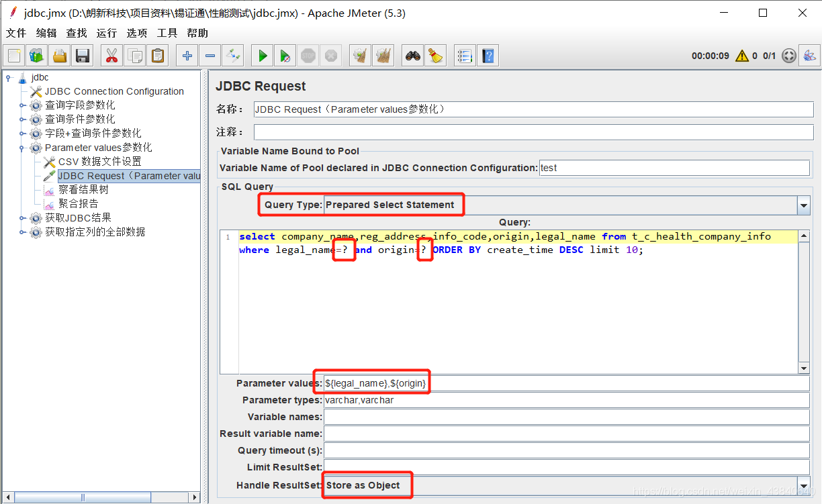Click the Paste clipboard icon
Image resolution: width=822 pixels, height=504 pixels.
pos(158,56)
